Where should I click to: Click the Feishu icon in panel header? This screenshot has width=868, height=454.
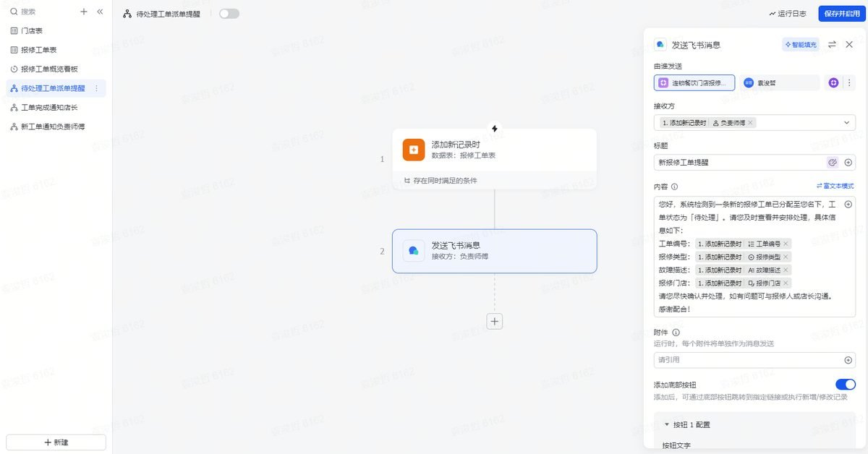tap(660, 44)
